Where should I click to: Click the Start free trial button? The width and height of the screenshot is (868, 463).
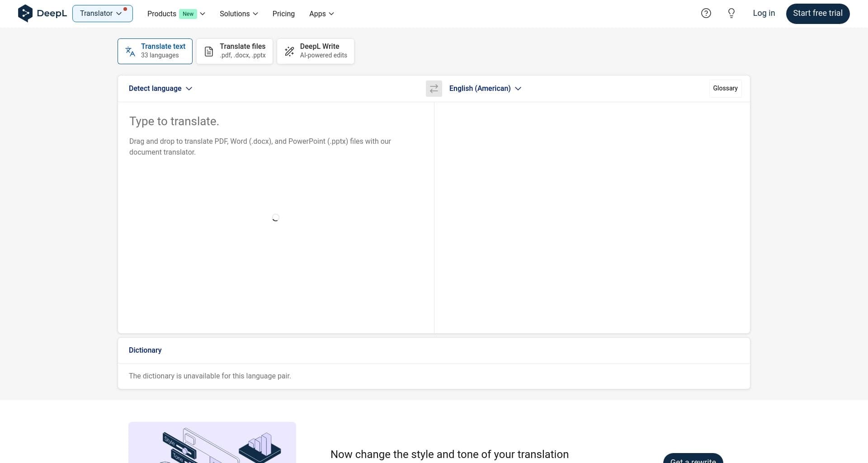818,14
